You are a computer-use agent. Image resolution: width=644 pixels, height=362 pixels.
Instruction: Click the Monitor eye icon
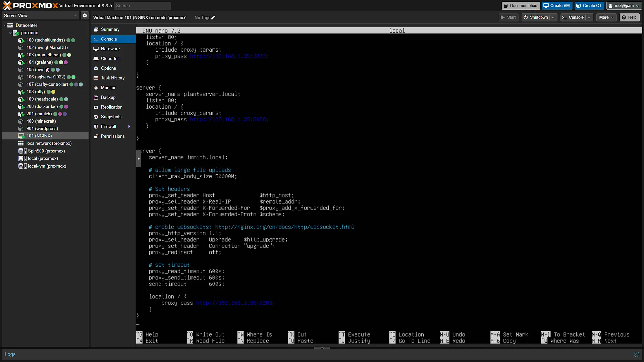tap(96, 88)
